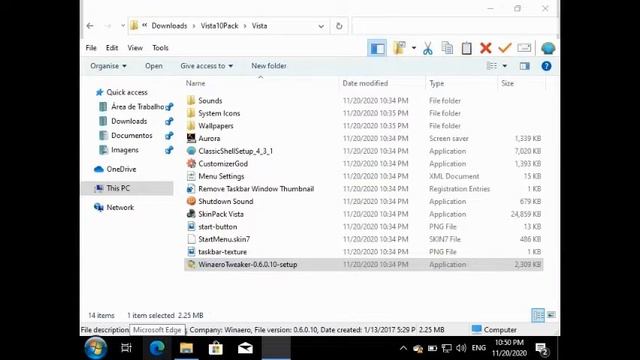Switch to large icons view in status bar
Screen dimensions: 640x360
pos(551,315)
